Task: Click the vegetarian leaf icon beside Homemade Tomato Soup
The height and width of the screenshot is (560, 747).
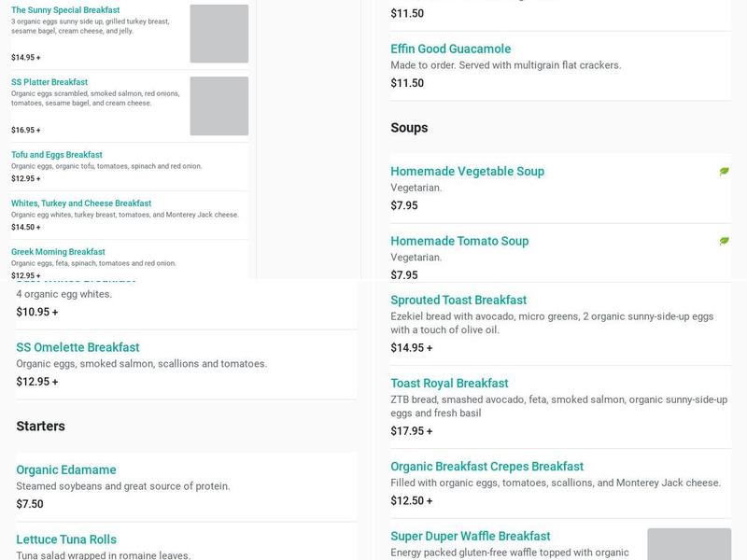Action: [x=724, y=241]
